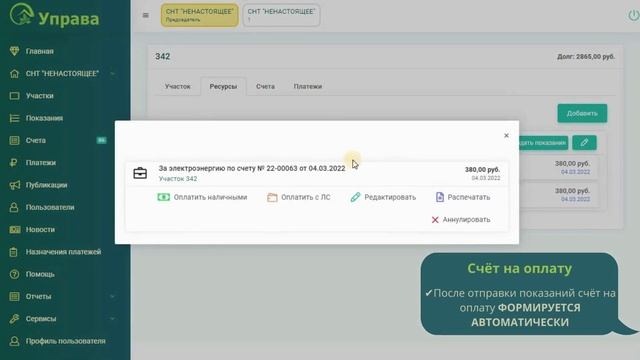Open Пользователи in the sidebar
Viewport: 640px width, 360px height.
coord(50,207)
